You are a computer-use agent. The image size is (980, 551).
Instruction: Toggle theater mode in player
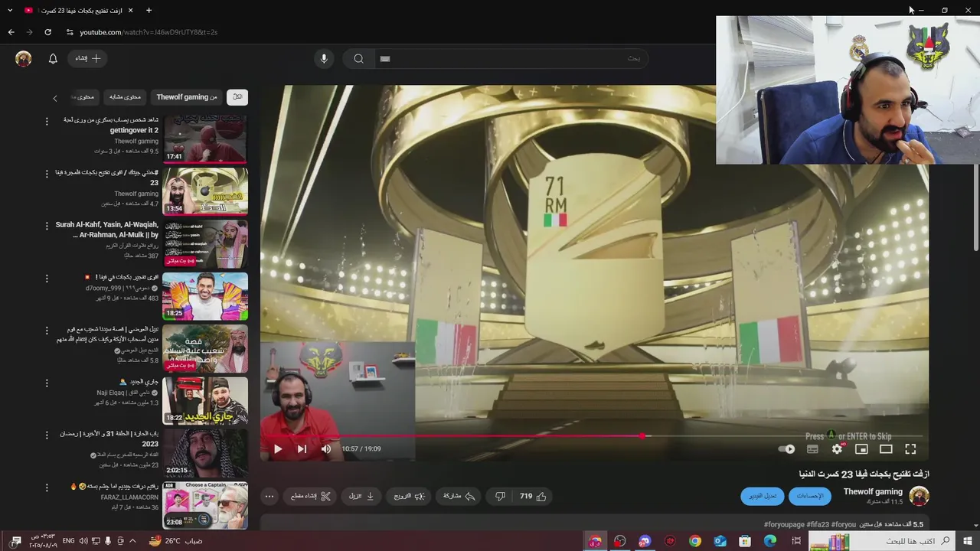click(x=886, y=449)
